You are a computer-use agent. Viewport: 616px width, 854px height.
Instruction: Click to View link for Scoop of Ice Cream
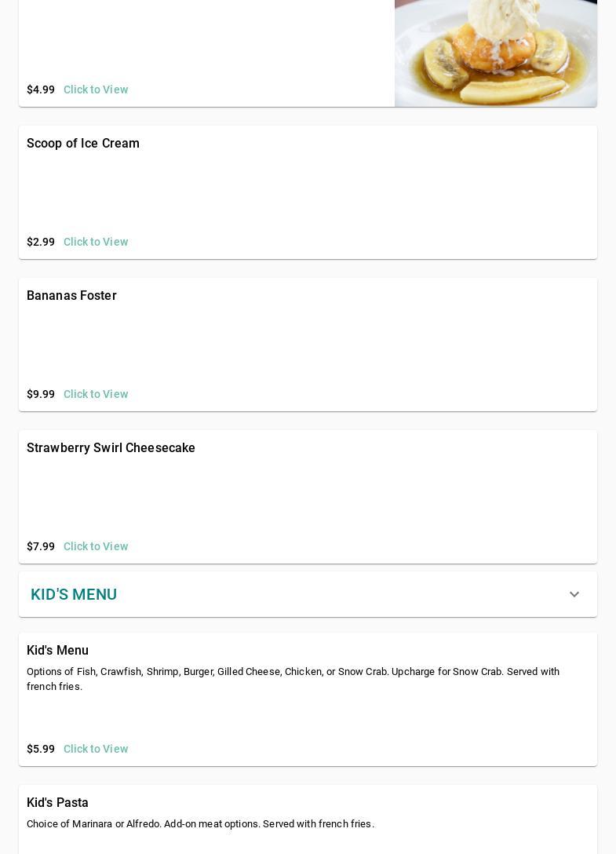tap(96, 242)
